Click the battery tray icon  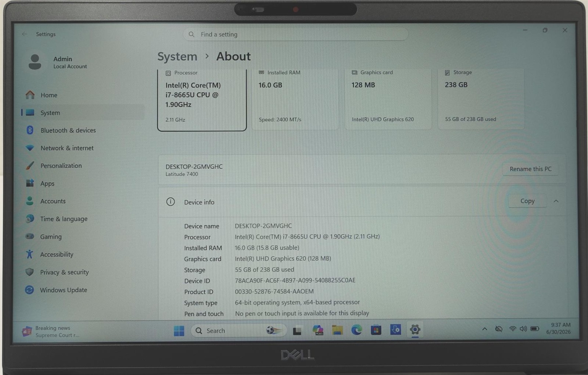(x=535, y=328)
